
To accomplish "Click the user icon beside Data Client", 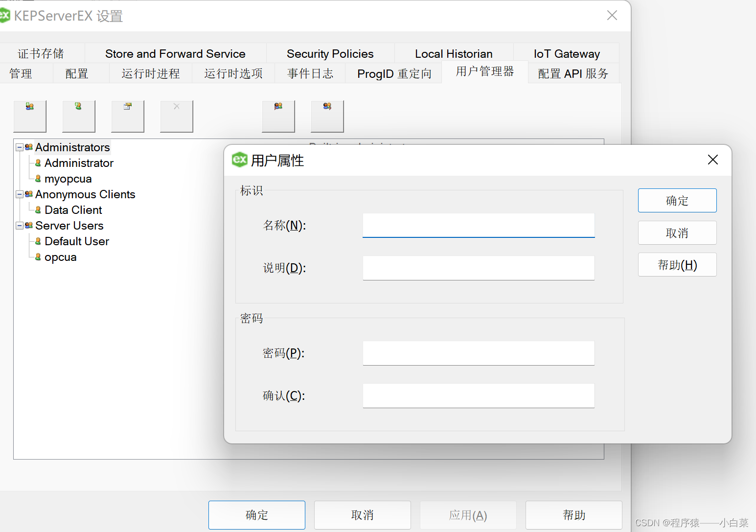I will 38,210.
